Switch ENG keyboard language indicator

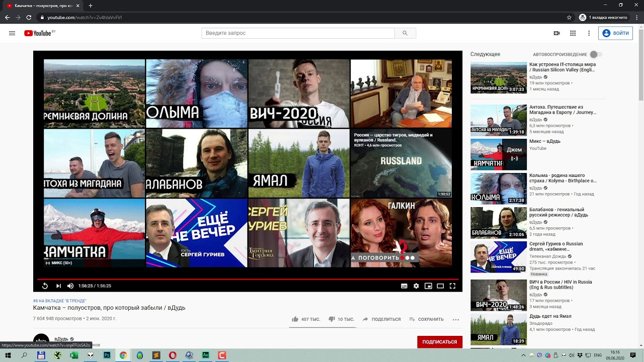597,355
